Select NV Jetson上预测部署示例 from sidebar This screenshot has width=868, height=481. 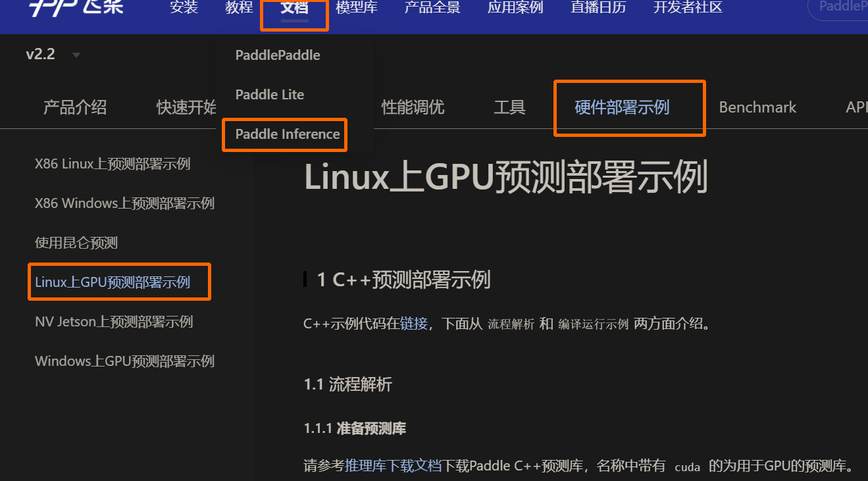click(x=113, y=321)
